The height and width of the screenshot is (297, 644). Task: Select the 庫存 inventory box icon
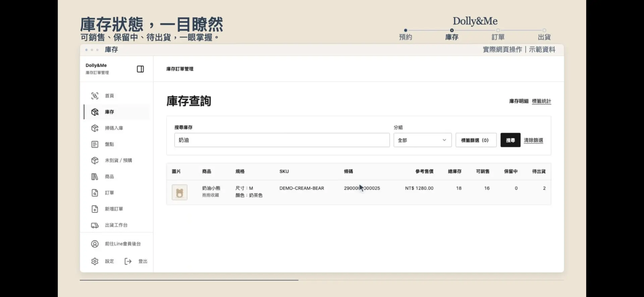click(x=95, y=112)
